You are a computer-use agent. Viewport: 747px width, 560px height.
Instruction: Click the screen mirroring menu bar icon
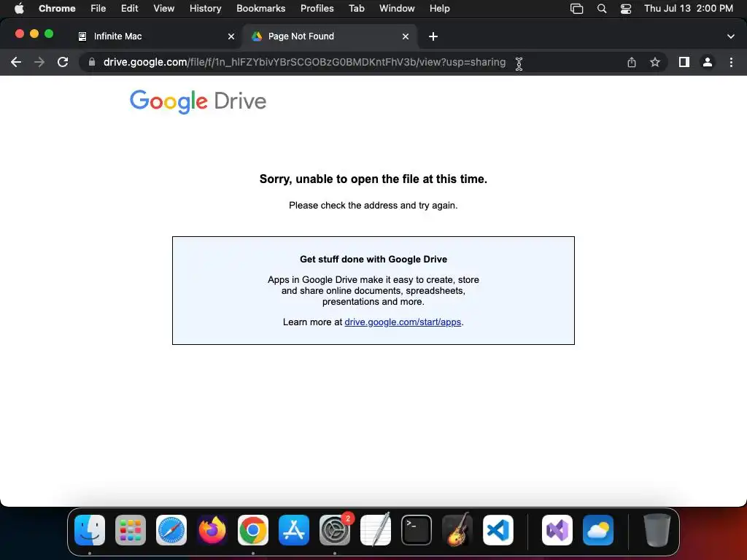click(x=576, y=9)
